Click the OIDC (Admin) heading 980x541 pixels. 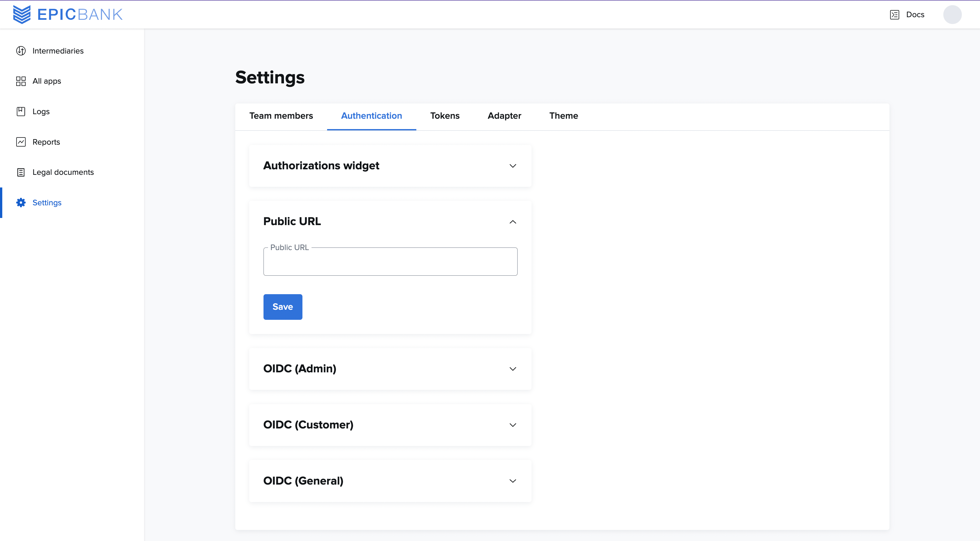(x=300, y=368)
